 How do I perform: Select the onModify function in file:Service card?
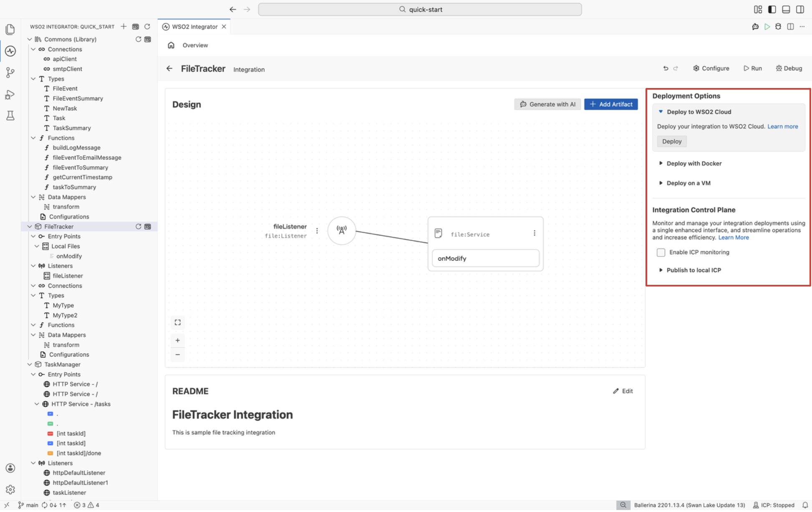click(486, 259)
